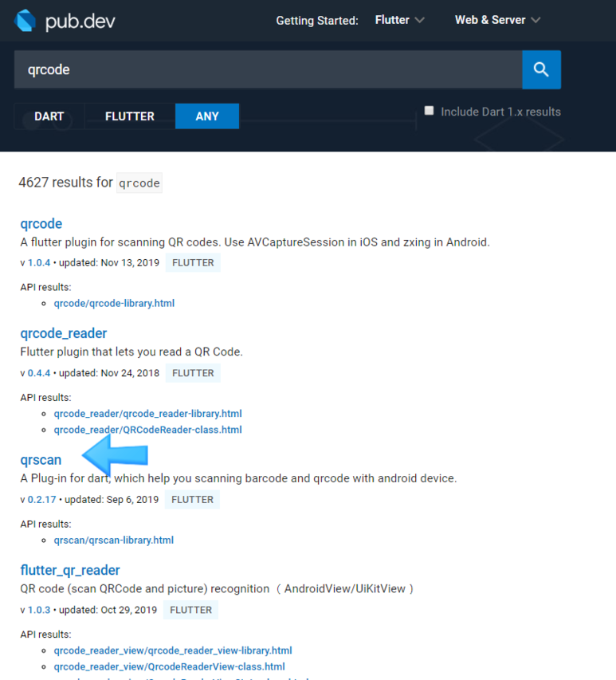Viewport: 616px width, 680px height.
Task: Click 'Flutter plugin that lets you read a QR Code.'
Action: pyautogui.click(x=131, y=352)
